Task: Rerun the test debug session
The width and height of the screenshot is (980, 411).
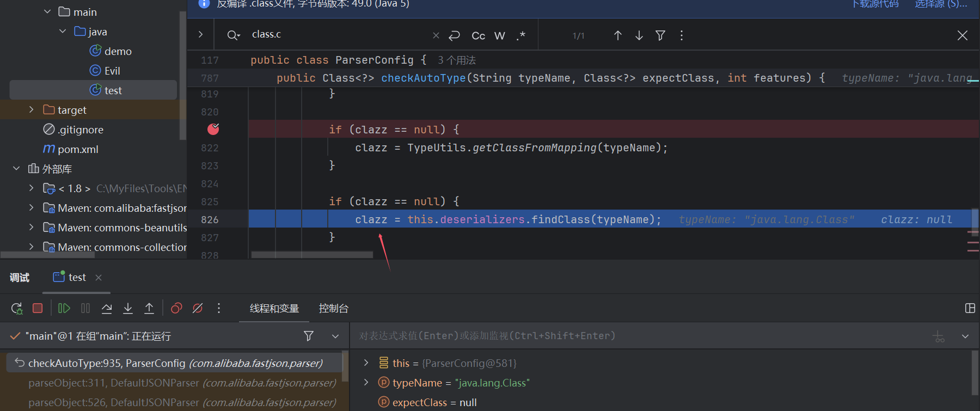Action: (17, 309)
